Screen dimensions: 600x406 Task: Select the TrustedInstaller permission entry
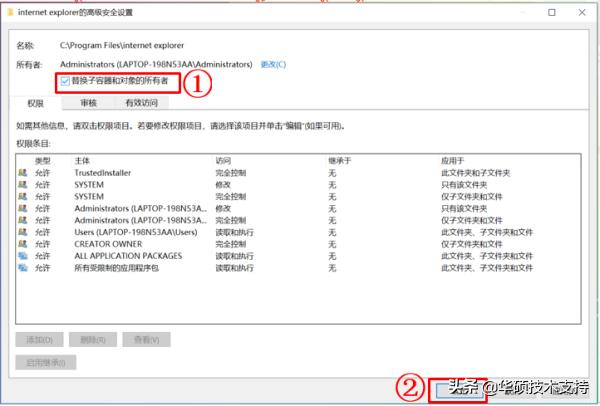(298, 173)
